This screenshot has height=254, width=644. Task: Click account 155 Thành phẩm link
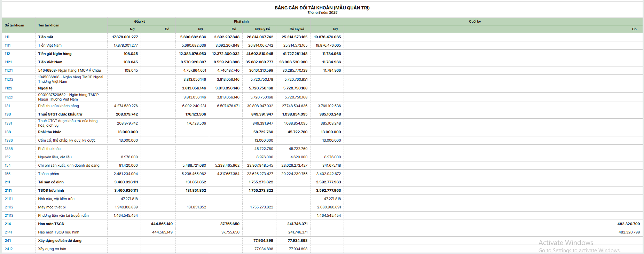tap(8, 174)
